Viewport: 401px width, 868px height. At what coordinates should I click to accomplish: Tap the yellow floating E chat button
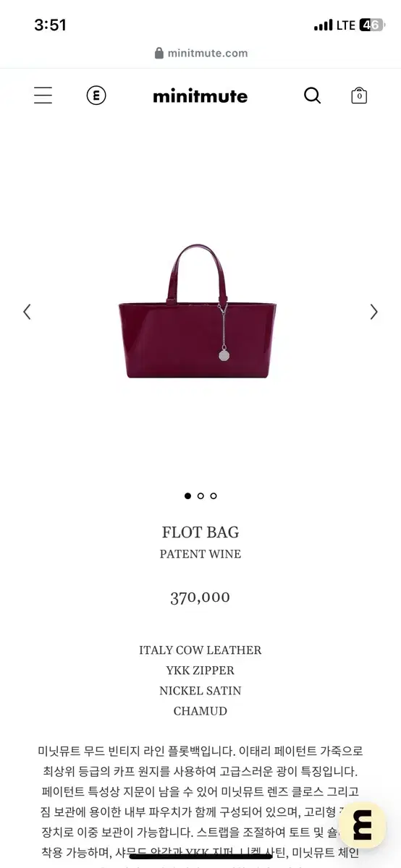[x=363, y=825]
